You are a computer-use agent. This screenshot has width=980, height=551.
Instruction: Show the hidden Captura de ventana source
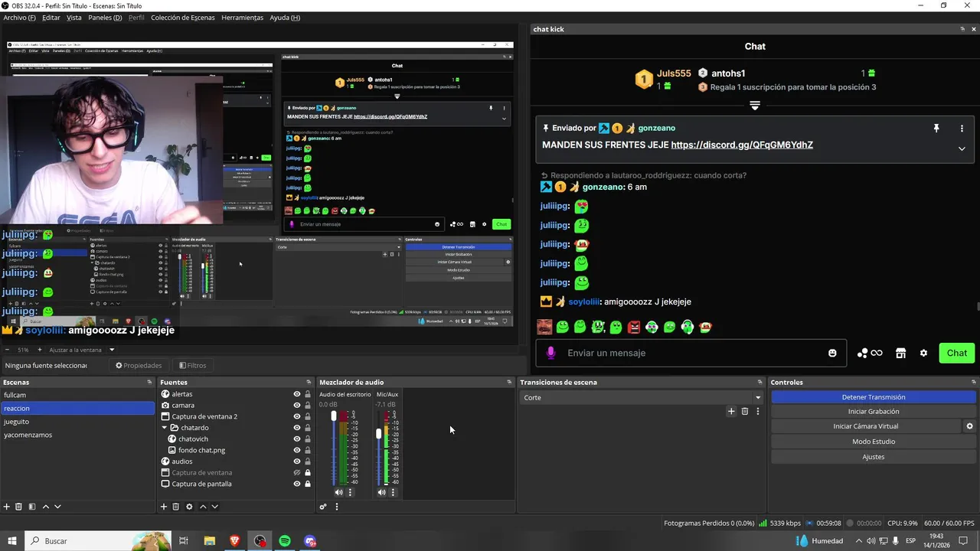pos(297,473)
